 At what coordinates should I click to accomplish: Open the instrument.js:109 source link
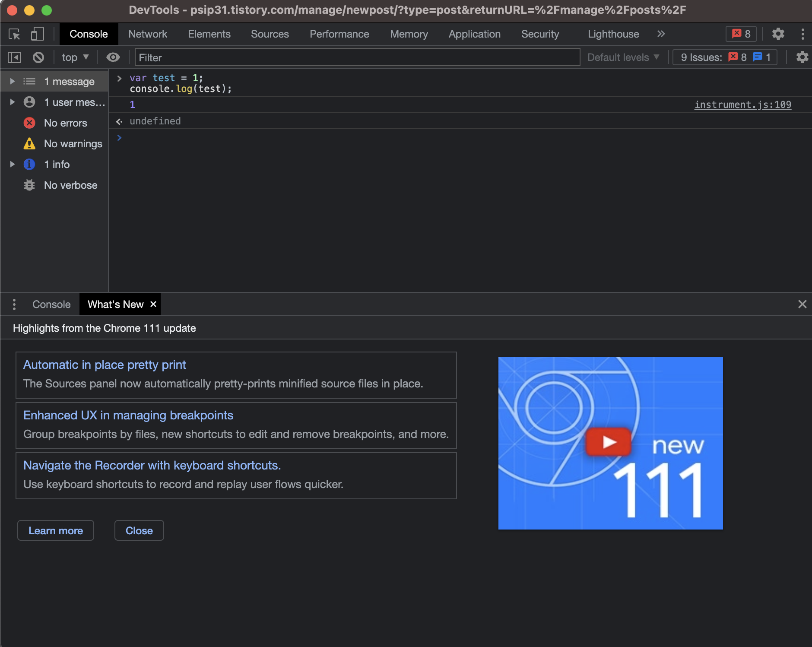[743, 105]
